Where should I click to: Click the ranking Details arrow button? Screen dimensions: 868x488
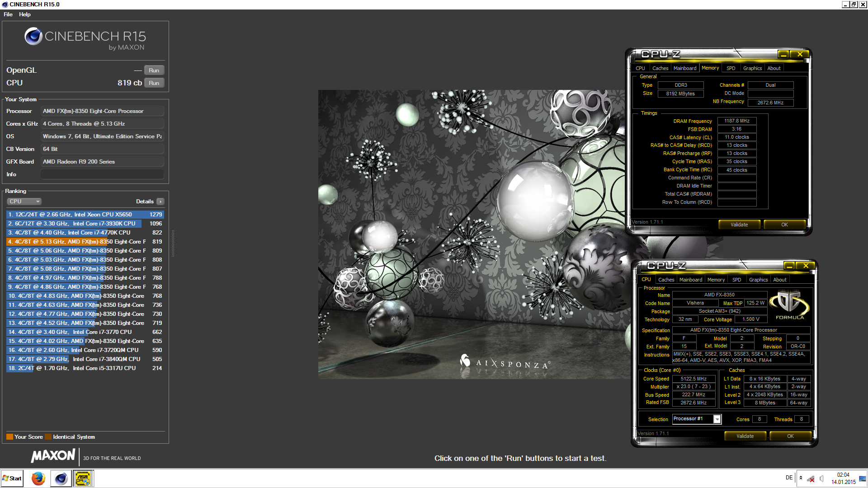tap(160, 202)
